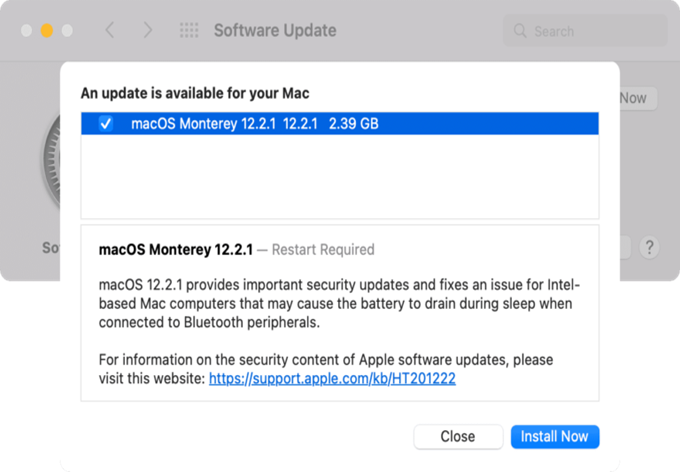Go back with the left chevron

tap(110, 31)
